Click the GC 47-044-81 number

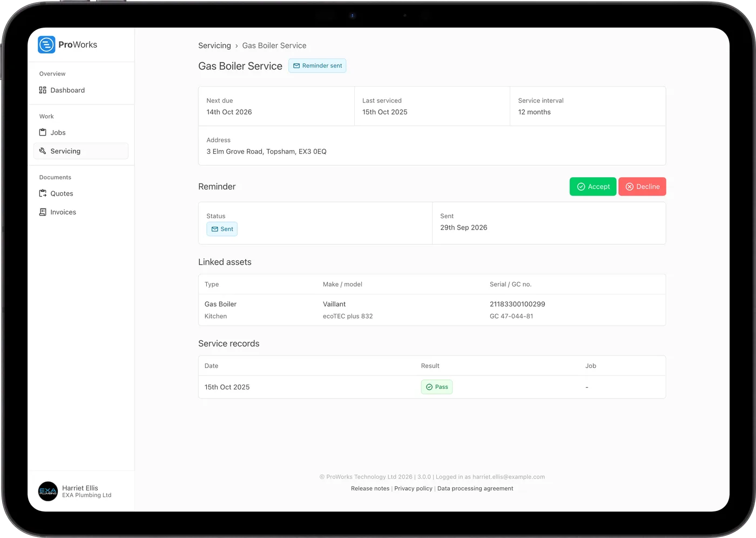tap(511, 317)
